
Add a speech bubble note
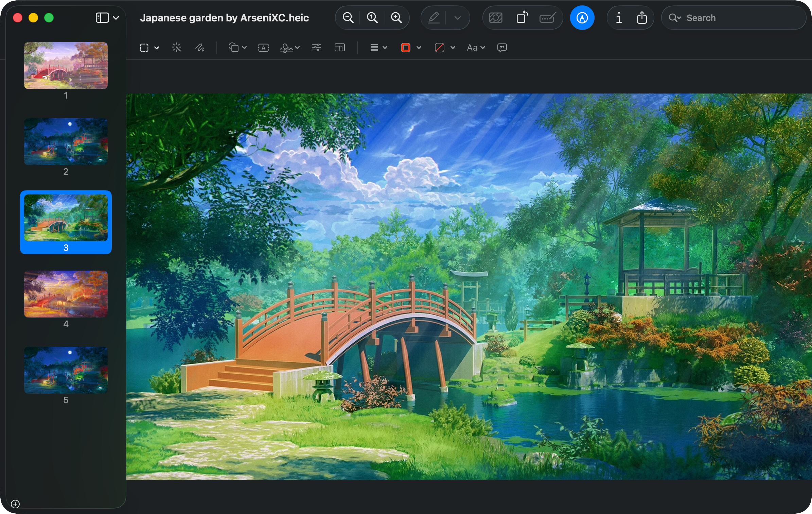click(x=502, y=48)
